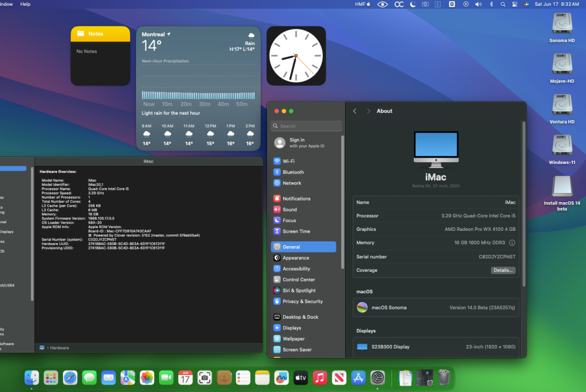Open Photos app in the dock
This screenshot has width=586, height=392.
click(147, 378)
